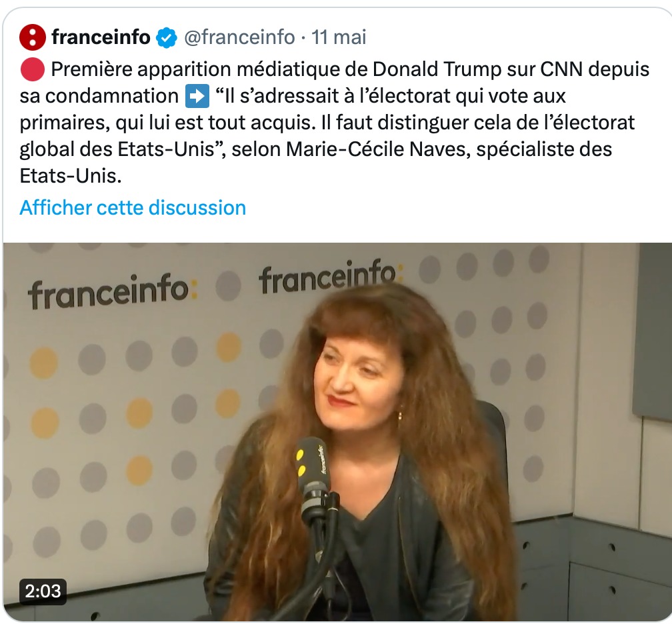Click the blue verified badge icon
The height and width of the screenshot is (624, 672).
[167, 38]
